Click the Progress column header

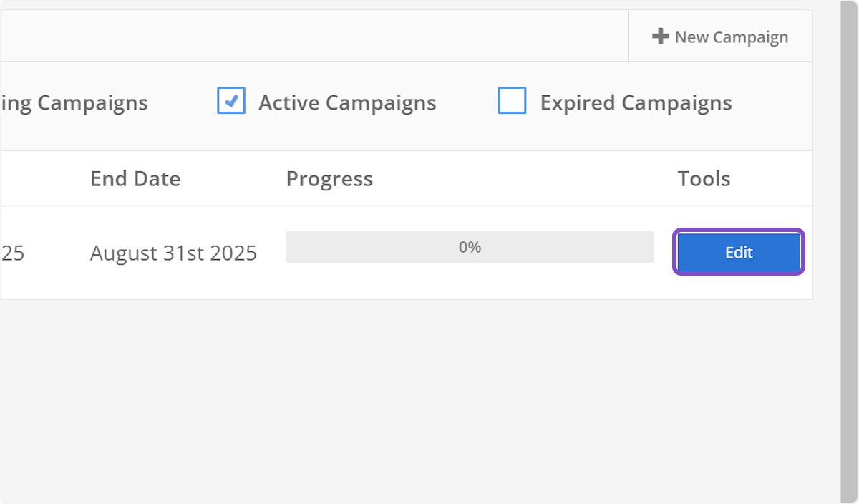[329, 178]
